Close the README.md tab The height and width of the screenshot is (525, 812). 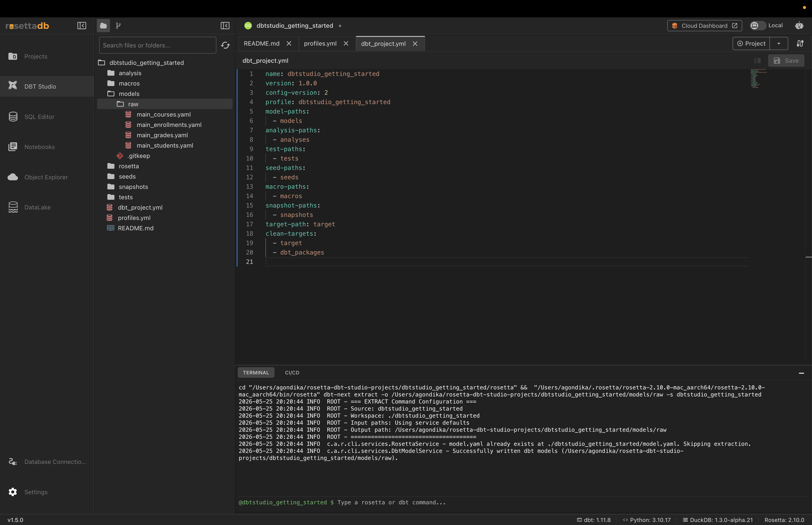[289, 44]
